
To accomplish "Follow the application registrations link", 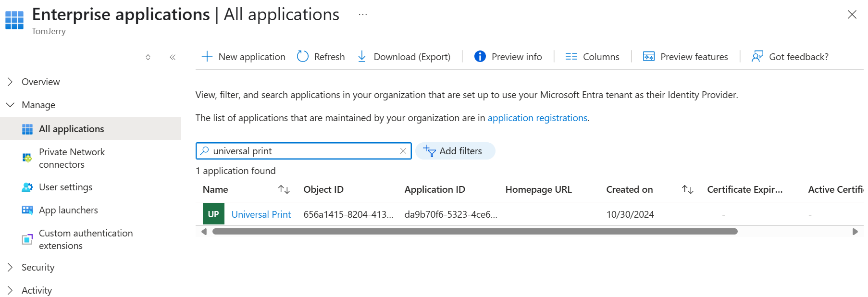I will click(537, 118).
